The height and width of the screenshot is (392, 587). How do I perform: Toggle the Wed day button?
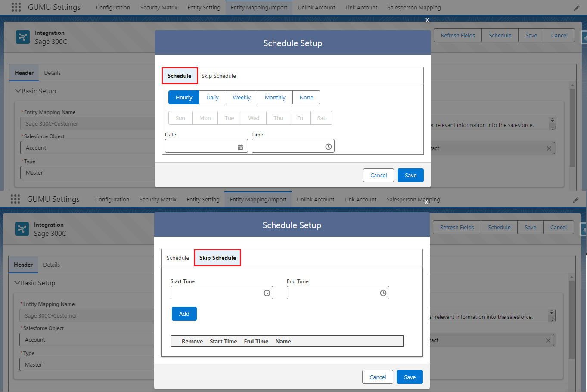tap(254, 118)
